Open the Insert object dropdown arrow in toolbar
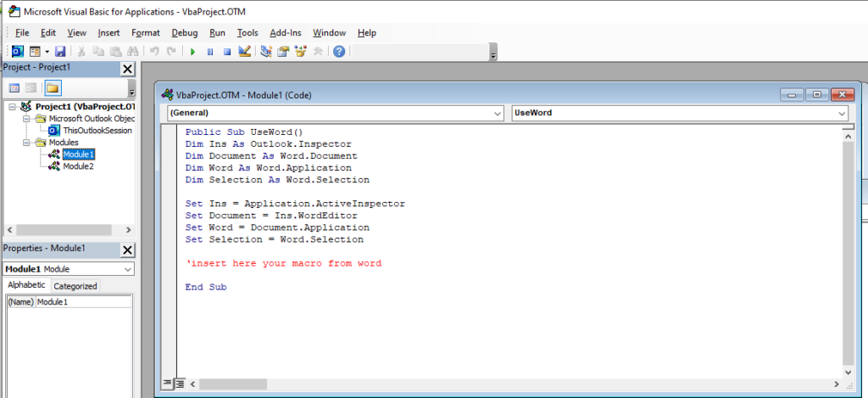Image resolution: width=868 pixels, height=398 pixels. click(47, 52)
